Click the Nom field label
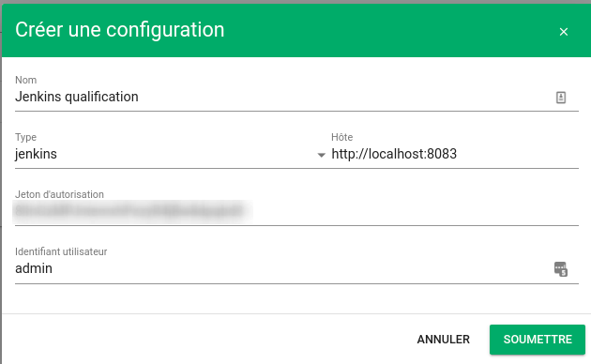This screenshot has width=591, height=364. click(25, 80)
